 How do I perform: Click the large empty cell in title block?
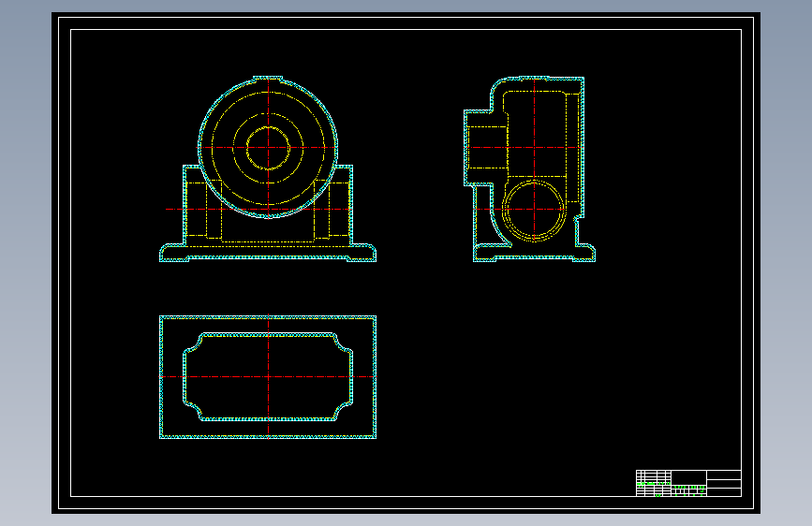[688, 477]
